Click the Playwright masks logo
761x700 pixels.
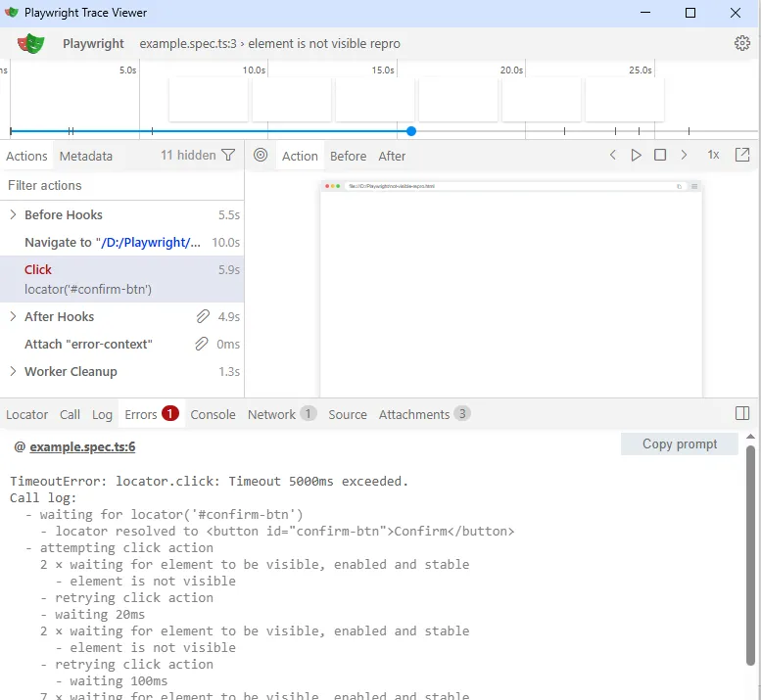pyautogui.click(x=31, y=44)
